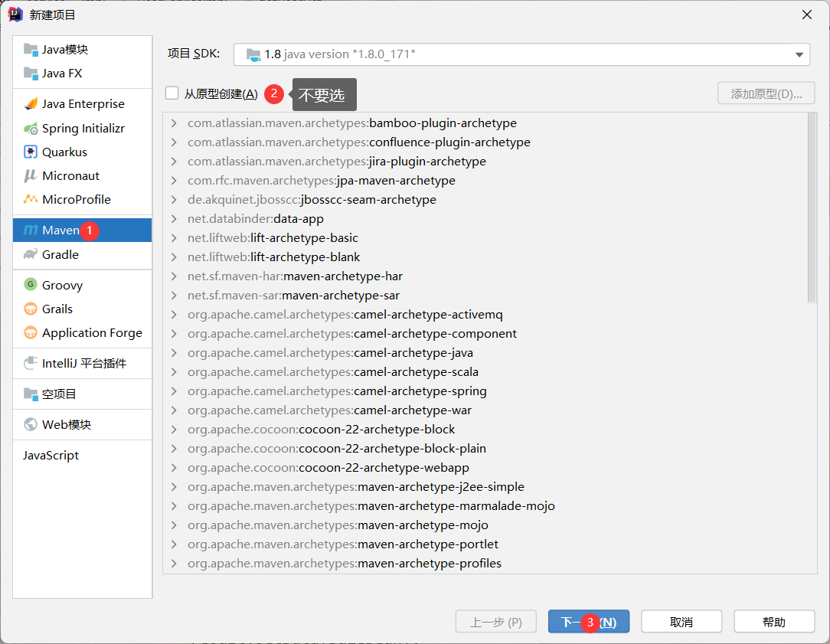
Task: Expand the jbosscc-seam-archetype node
Action: (x=174, y=200)
